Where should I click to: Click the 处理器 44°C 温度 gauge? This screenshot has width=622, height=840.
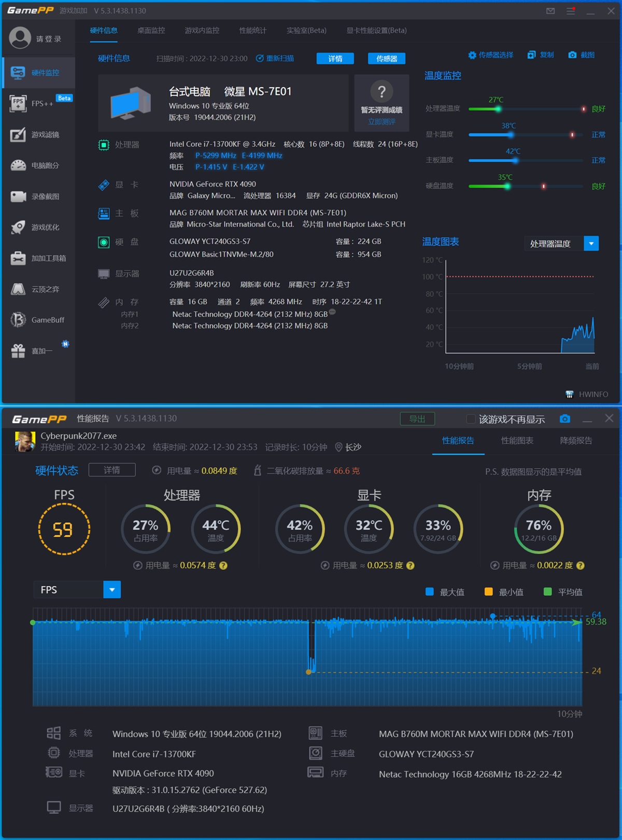pyautogui.click(x=216, y=529)
